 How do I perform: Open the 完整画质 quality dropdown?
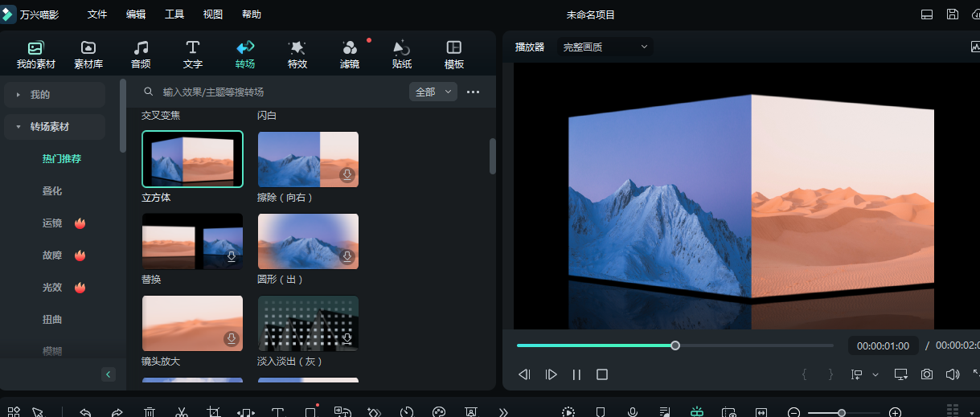tap(605, 47)
